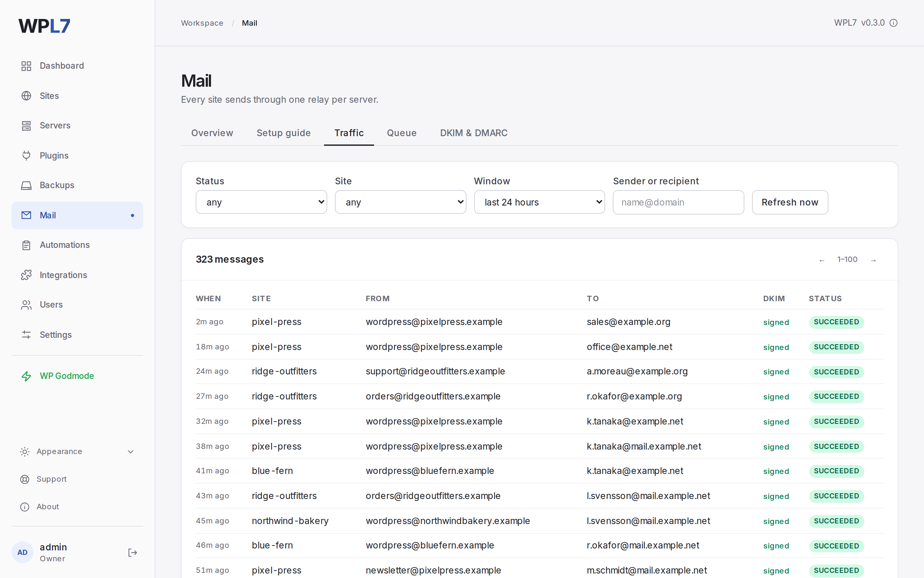The image size is (924, 578).
Task: Open Dashboard via its grid icon
Action: pos(26,66)
